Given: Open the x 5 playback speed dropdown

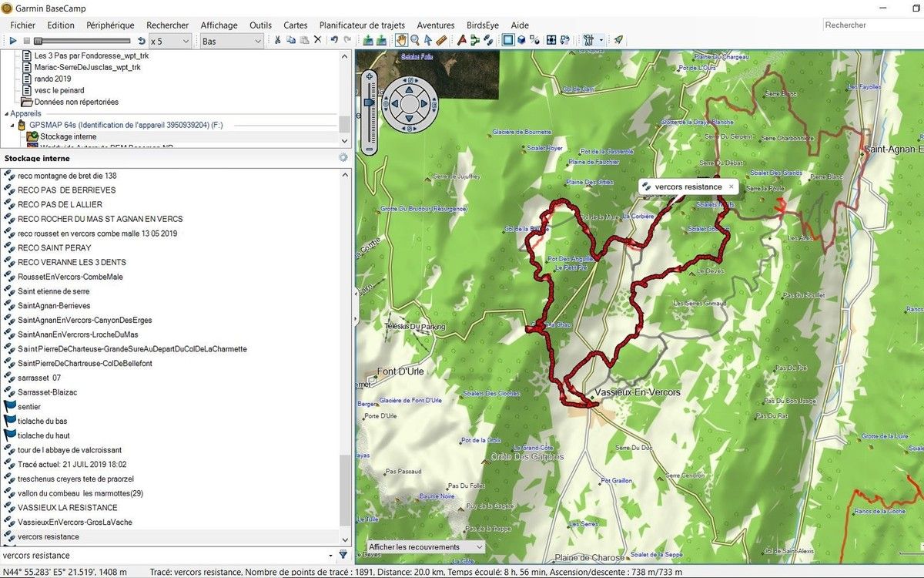Looking at the screenshot, I should (x=169, y=41).
